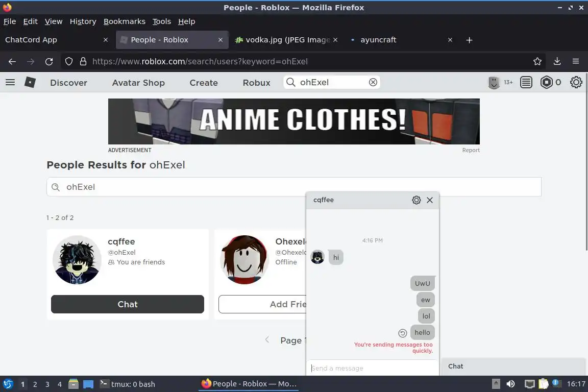
Task: Click the magnifier icon in top search box
Action: tap(290, 82)
